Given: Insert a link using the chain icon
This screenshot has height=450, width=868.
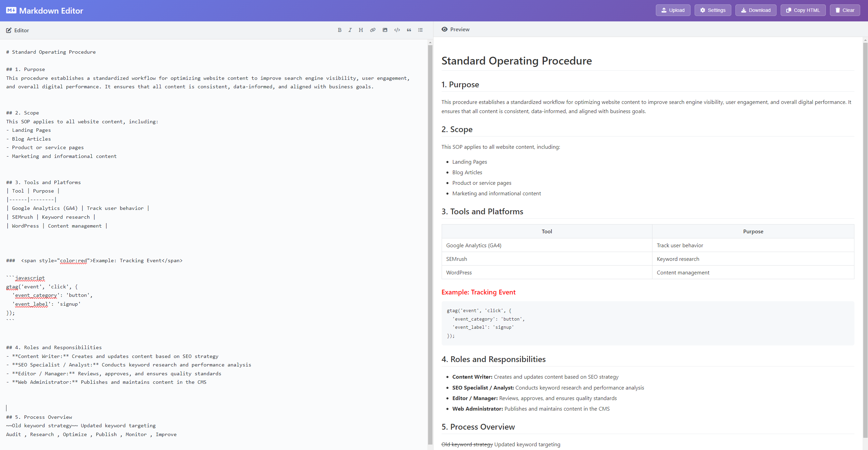Looking at the screenshot, I should click(x=373, y=30).
